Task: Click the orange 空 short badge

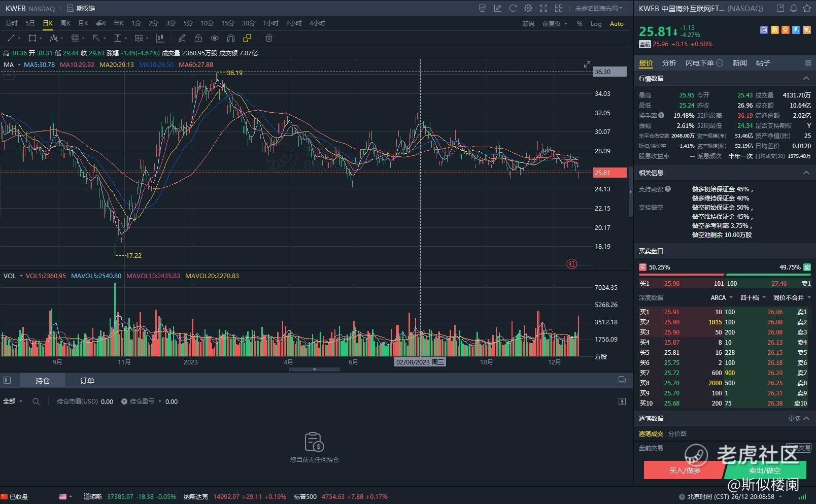Action: pyautogui.click(x=786, y=30)
